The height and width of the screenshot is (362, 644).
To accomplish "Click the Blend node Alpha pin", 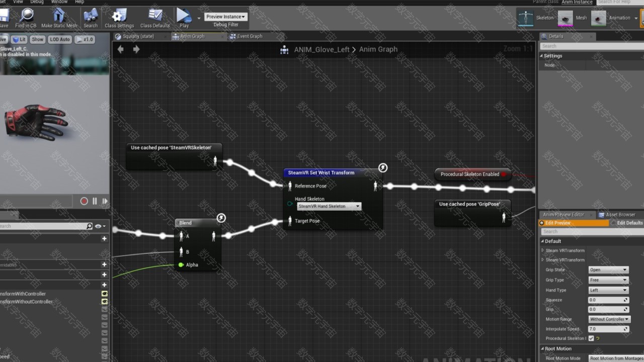I will [181, 265].
